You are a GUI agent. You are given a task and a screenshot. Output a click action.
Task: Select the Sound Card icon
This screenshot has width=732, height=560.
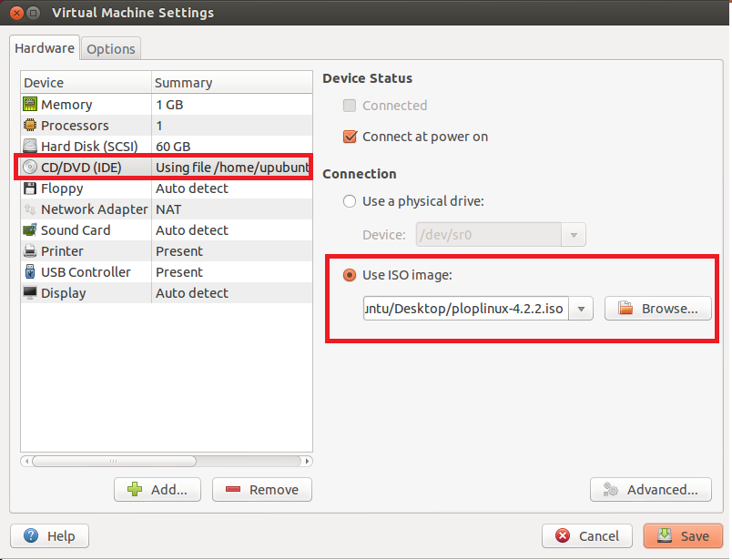31,229
